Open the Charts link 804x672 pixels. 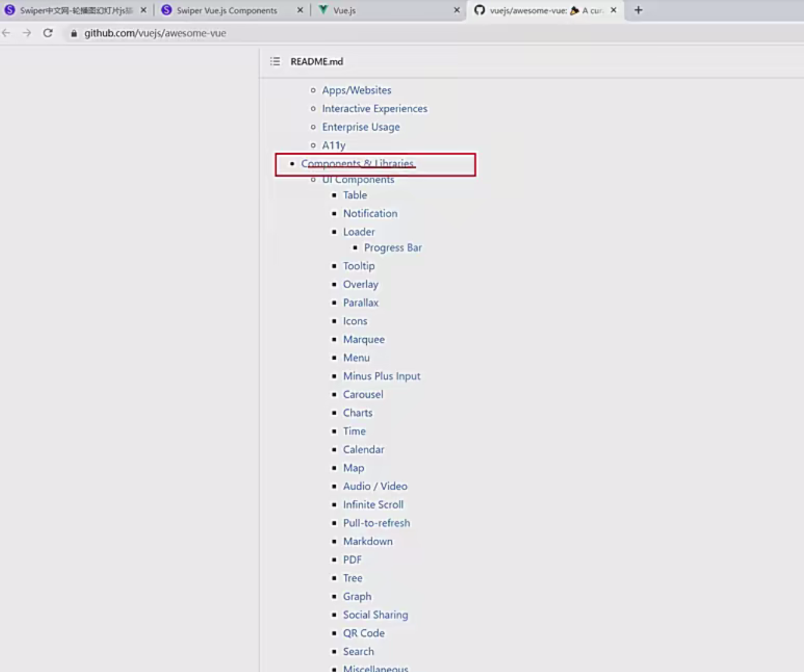(x=358, y=412)
